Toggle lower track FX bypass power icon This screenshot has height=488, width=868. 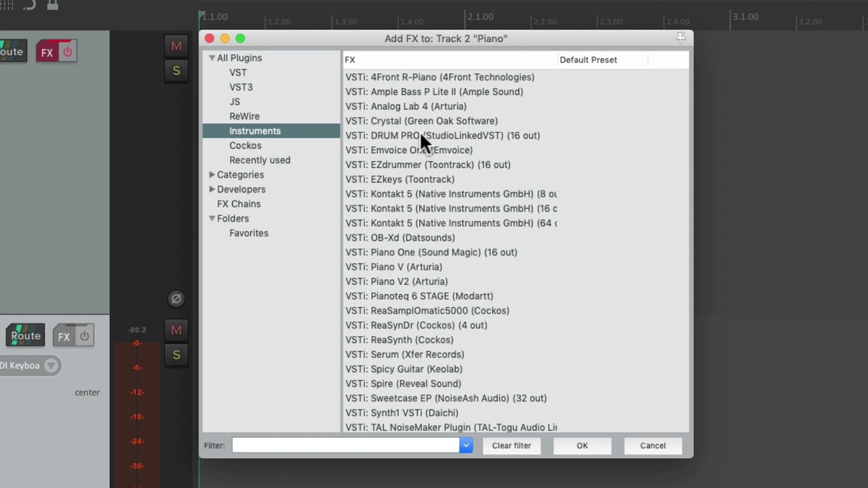84,336
